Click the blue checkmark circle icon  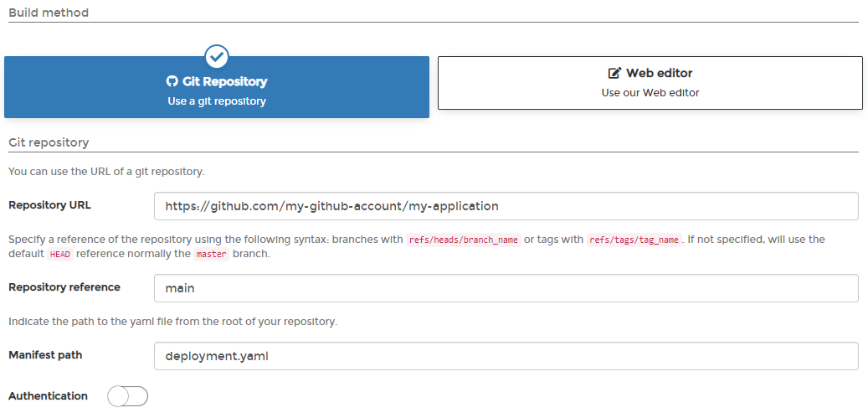pyautogui.click(x=217, y=57)
